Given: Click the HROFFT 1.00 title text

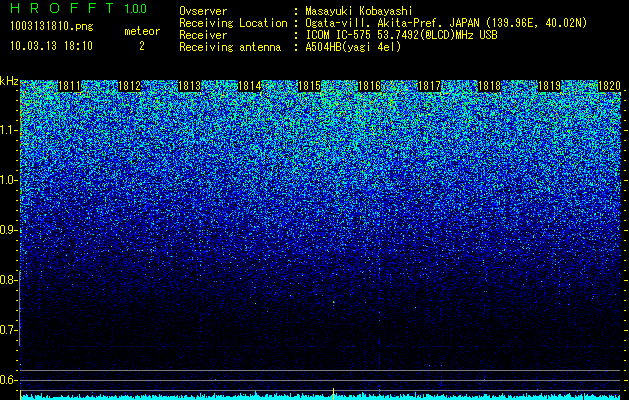Looking at the screenshot, I should [x=79, y=8].
